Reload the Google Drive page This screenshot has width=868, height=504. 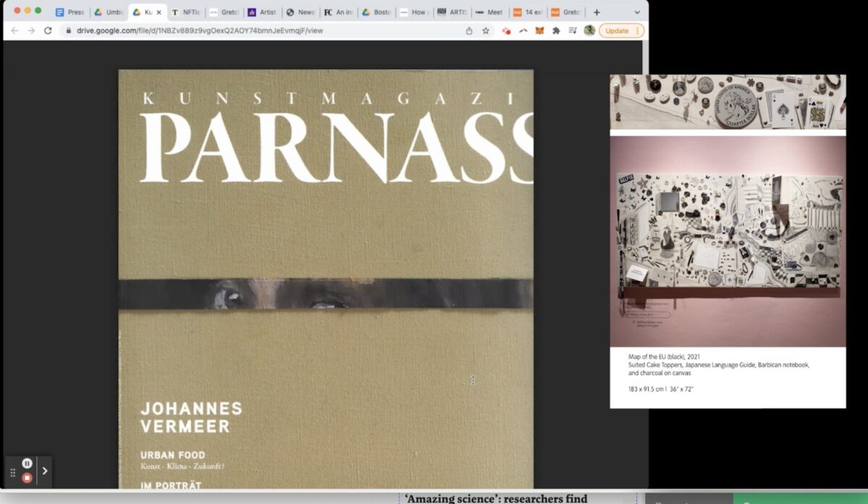click(48, 30)
